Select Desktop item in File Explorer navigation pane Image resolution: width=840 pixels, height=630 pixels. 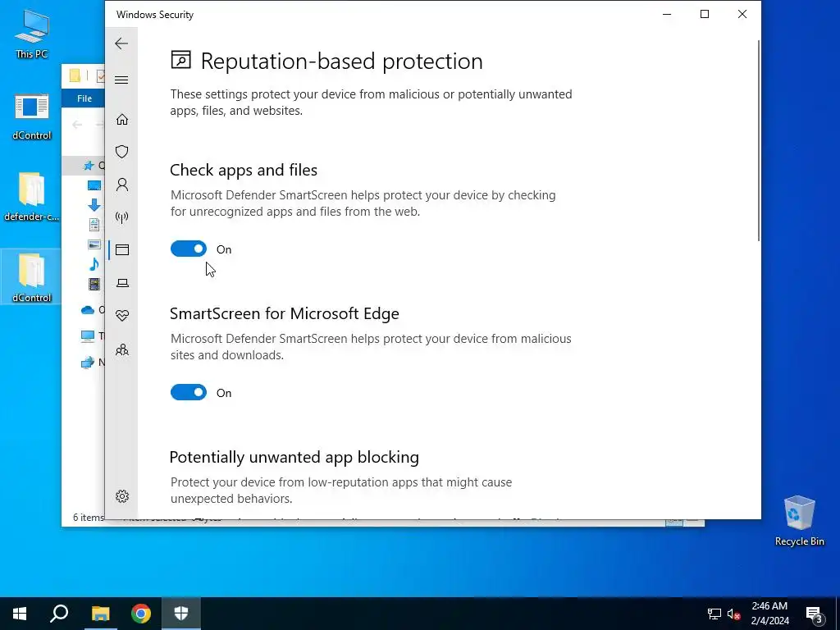[94, 185]
